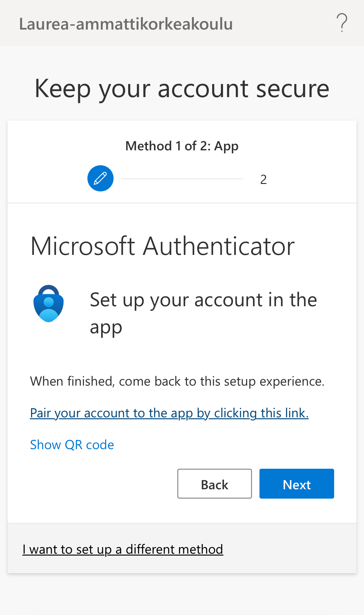This screenshot has height=615, width=364.
Task: Click the word Authenticator in section heading
Action: [218, 246]
